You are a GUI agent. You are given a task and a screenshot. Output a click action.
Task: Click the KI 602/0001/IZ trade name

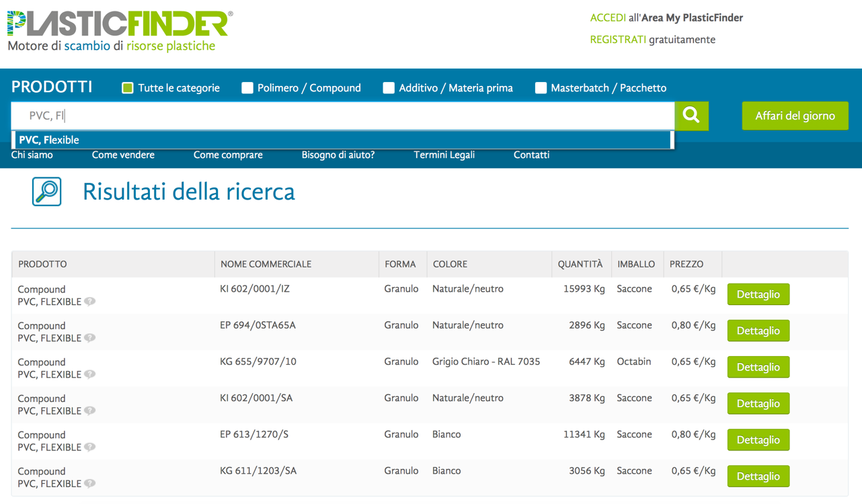(255, 289)
